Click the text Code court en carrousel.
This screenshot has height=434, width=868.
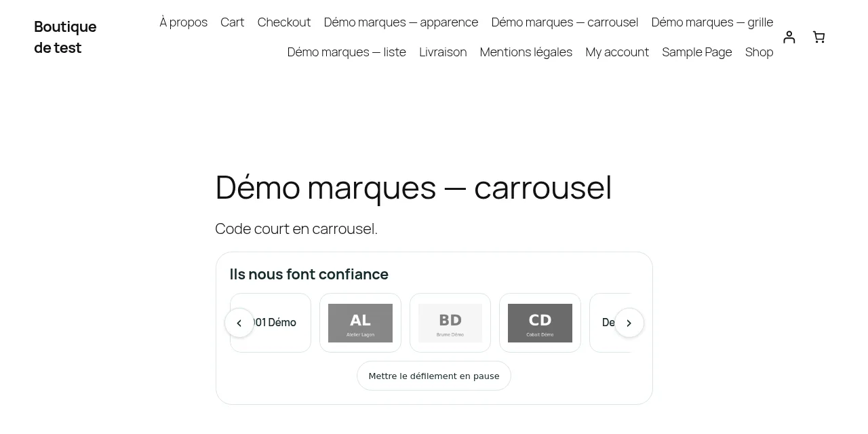(296, 229)
